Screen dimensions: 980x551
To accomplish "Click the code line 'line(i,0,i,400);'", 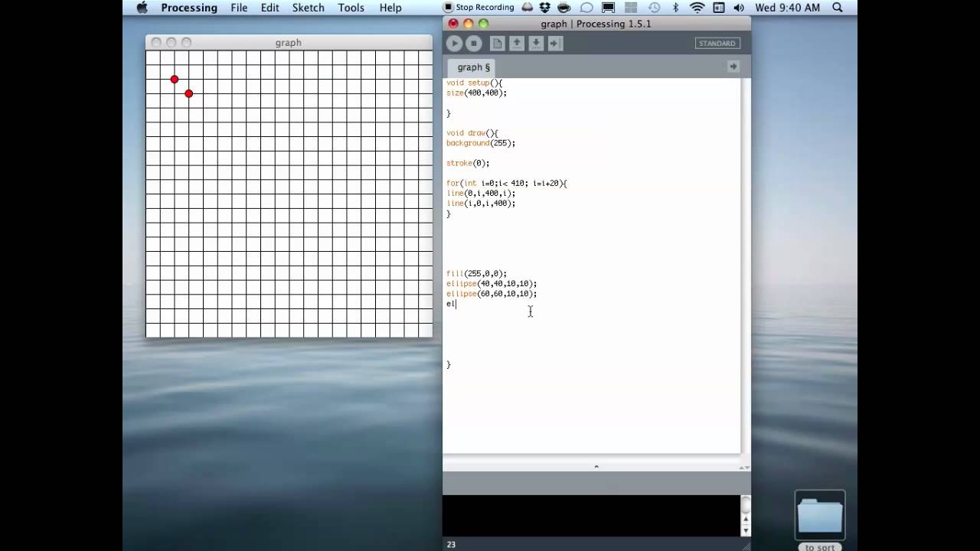I will [x=481, y=204].
